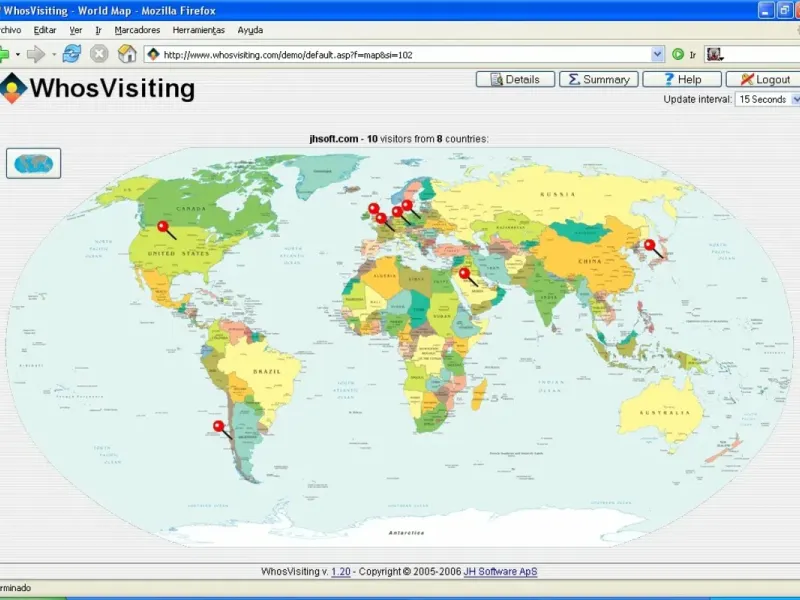Click the red pin over Japan
The height and width of the screenshot is (600, 800).
click(x=649, y=245)
